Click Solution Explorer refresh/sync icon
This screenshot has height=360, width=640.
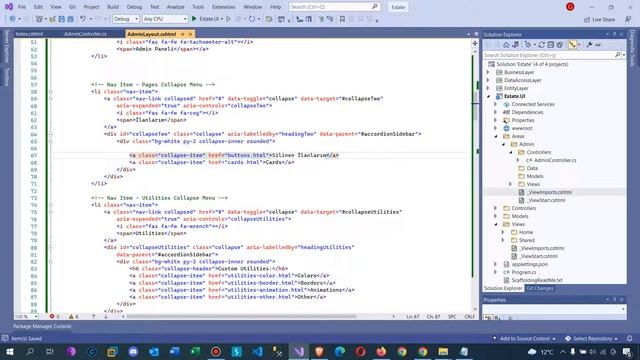click(541, 45)
